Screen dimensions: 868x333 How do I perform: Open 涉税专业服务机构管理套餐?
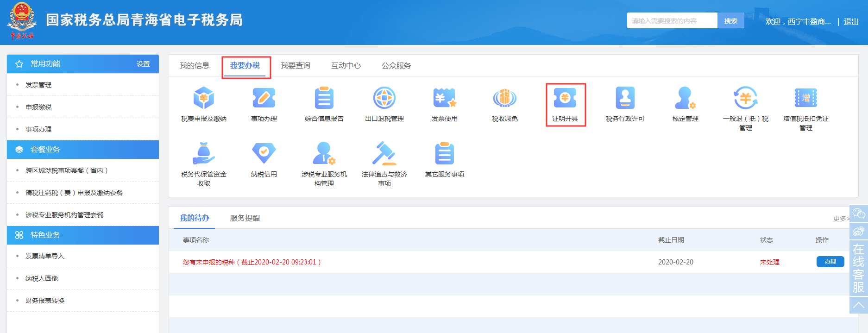click(64, 215)
